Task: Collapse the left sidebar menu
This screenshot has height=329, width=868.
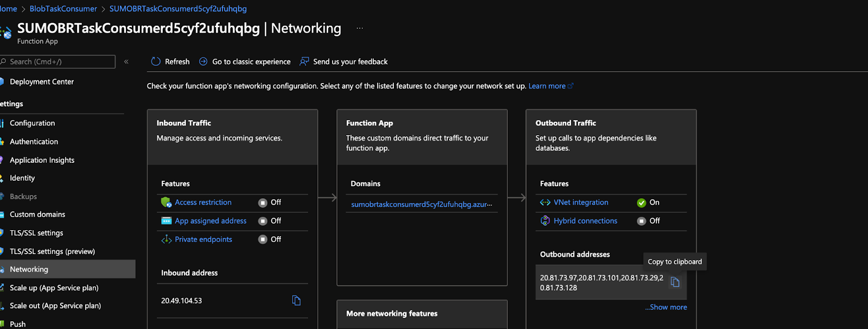Action: pyautogui.click(x=126, y=62)
